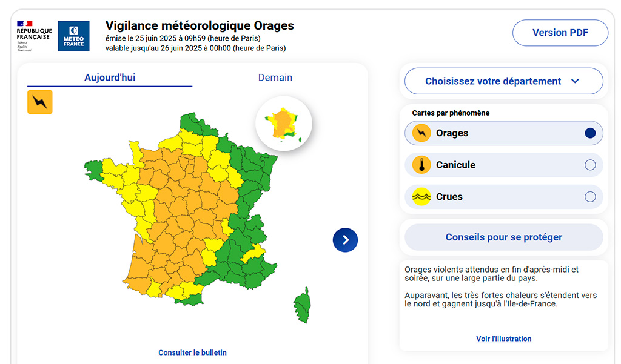
Task: Switch to the Demain tab
Action: (x=275, y=78)
